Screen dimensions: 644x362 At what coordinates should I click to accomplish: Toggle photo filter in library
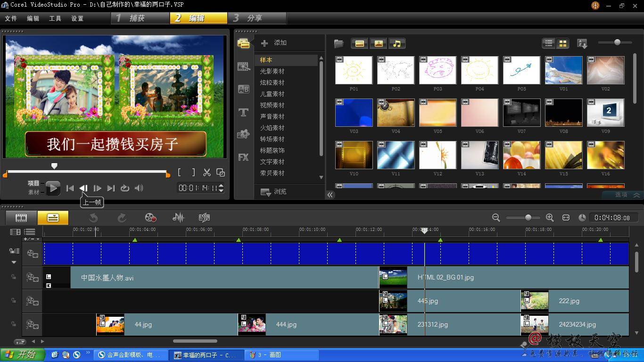[x=379, y=43]
